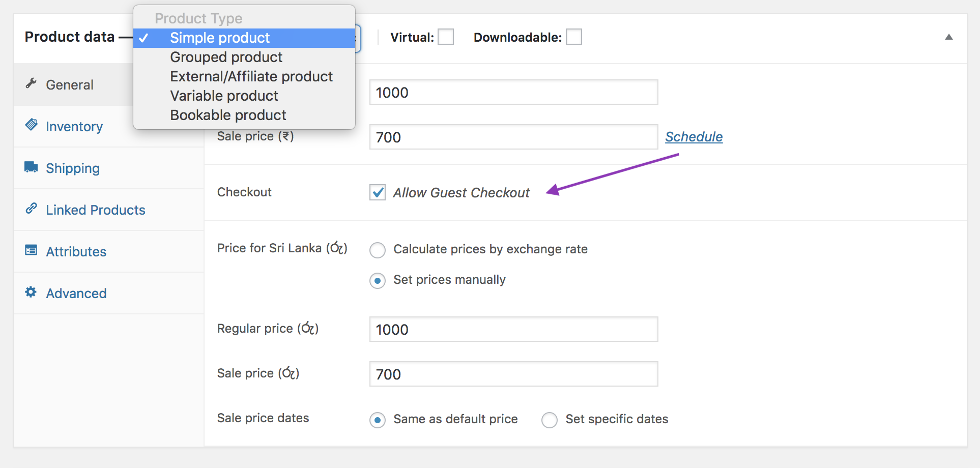
Task: Click the Attributes list icon
Action: coord(31,250)
